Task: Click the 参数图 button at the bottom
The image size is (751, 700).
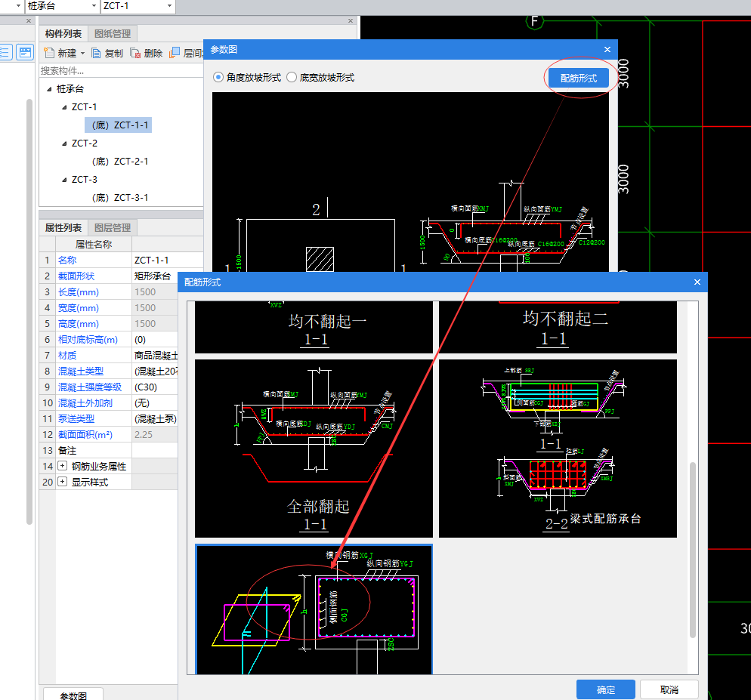Action: [73, 694]
